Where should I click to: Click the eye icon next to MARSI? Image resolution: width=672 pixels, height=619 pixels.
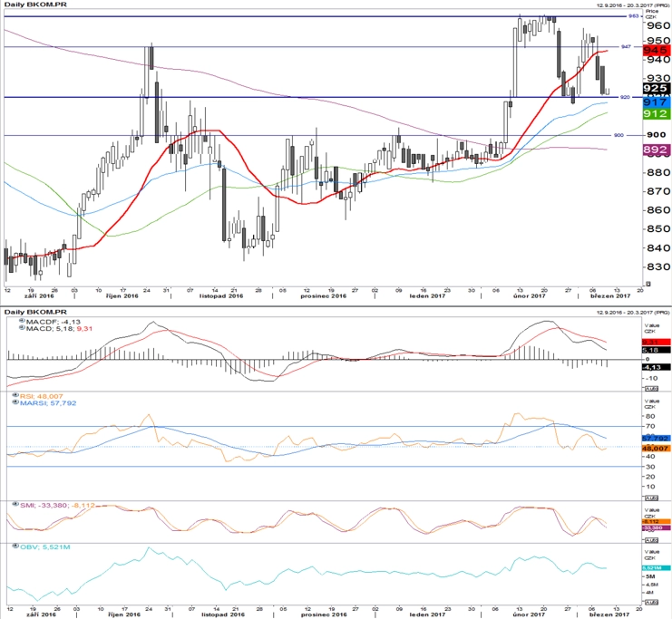point(15,402)
